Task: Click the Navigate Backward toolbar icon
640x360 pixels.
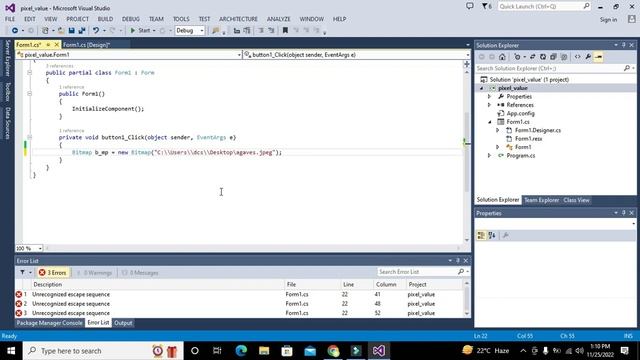Action: [15, 31]
